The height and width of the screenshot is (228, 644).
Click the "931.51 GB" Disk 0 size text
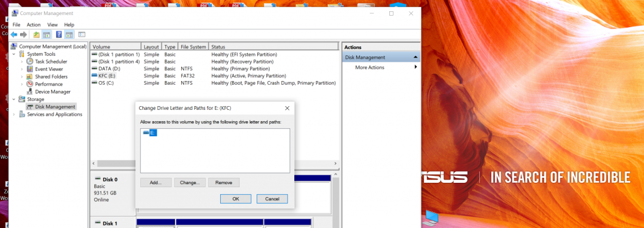[x=105, y=193]
